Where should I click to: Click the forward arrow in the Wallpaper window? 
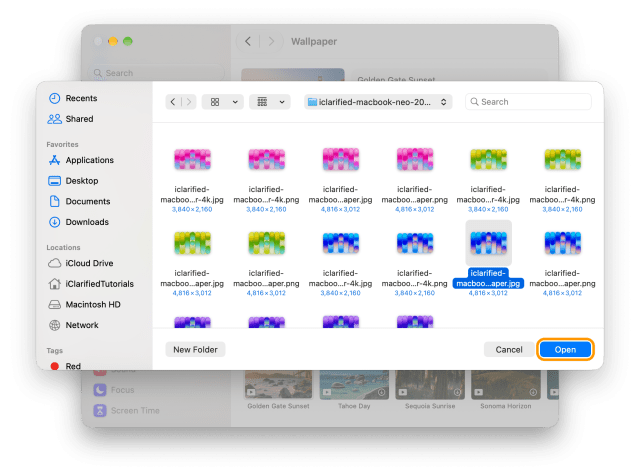[271, 41]
